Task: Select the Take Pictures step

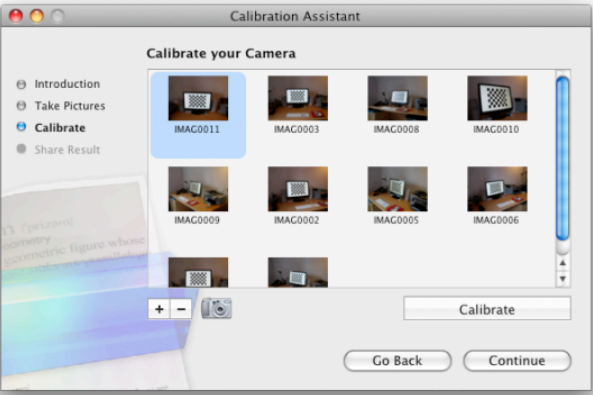Action: pyautogui.click(x=61, y=106)
